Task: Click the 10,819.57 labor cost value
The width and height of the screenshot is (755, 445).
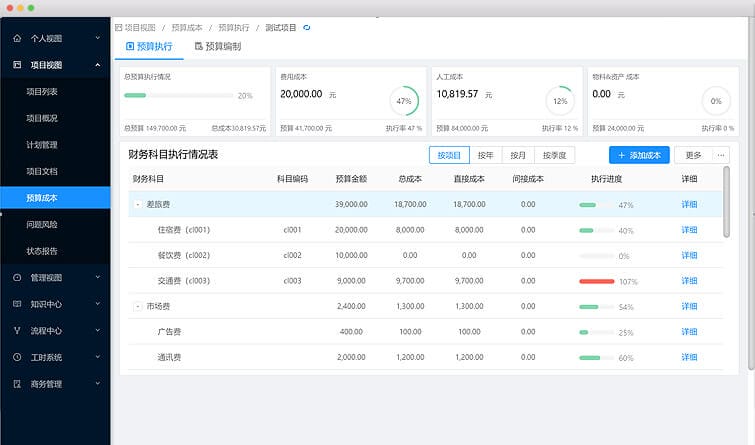Action: tap(457, 94)
